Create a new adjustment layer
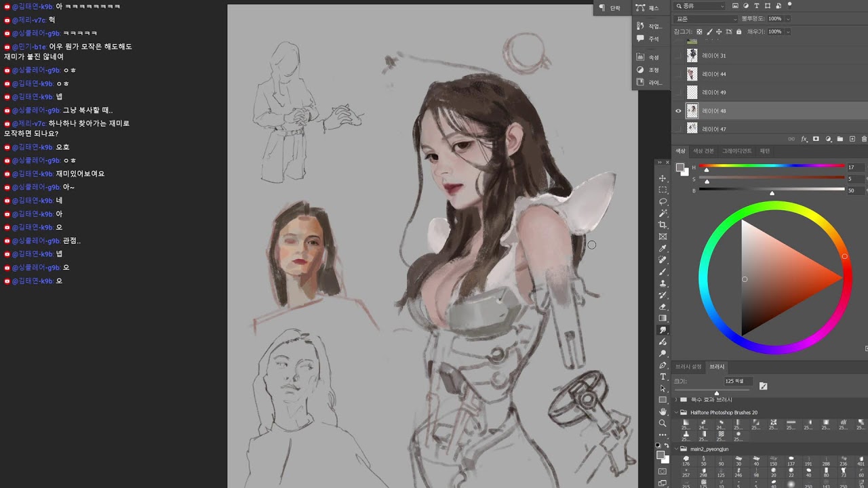The image size is (868, 488). pos(829,139)
